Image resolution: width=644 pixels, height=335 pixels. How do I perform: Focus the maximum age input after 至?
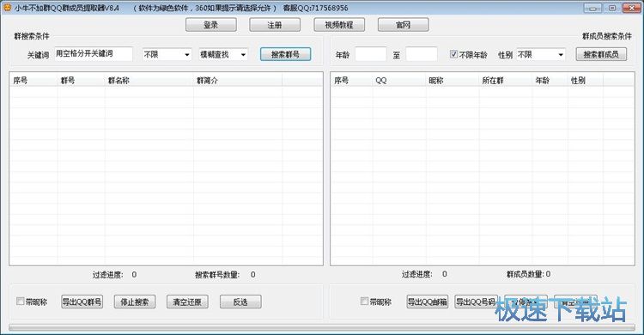[x=422, y=54]
